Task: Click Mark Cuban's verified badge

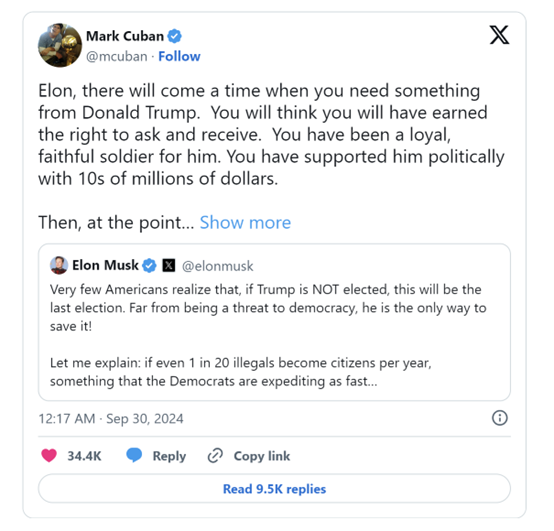Action: click(174, 36)
